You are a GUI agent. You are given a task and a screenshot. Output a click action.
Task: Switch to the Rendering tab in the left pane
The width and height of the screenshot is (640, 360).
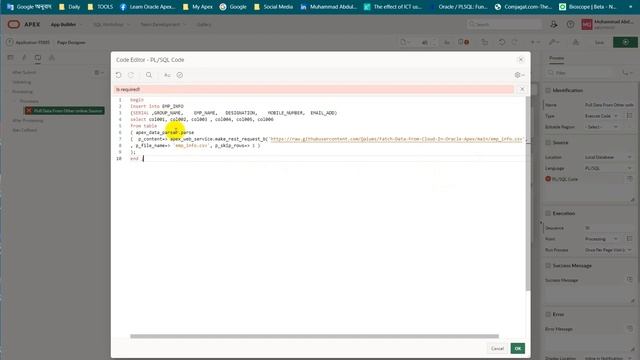click(x=11, y=58)
